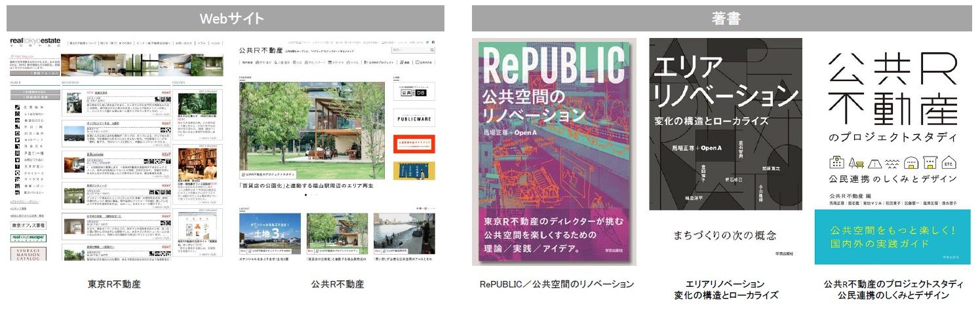Viewport: 980px width, 311px height.
Task: Click the icon beside 戸建て一棟 category
Action: point(17,153)
